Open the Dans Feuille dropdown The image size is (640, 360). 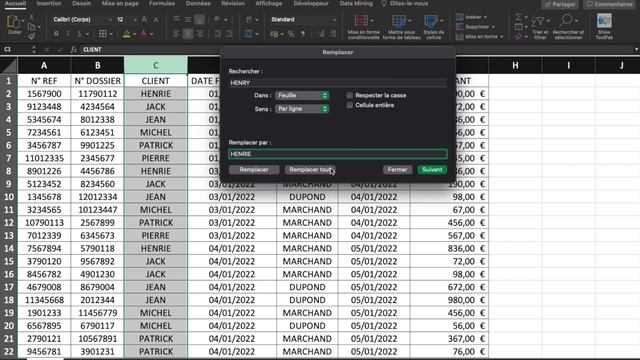(x=302, y=95)
